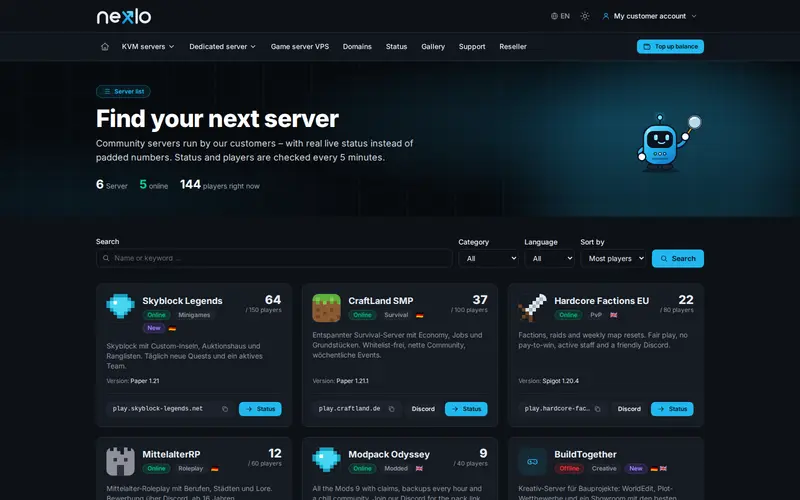Click Top up balance button
This screenshot has height=500, width=800.
pyautogui.click(x=670, y=46)
